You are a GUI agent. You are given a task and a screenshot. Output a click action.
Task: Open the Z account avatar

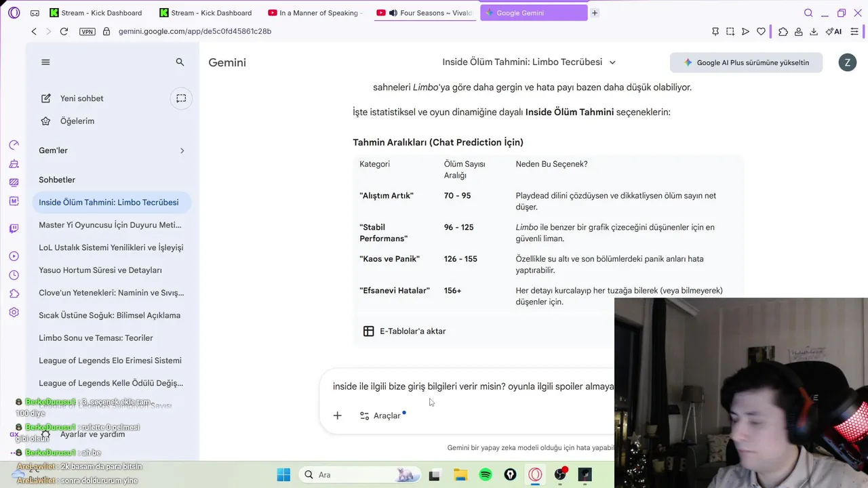click(847, 62)
